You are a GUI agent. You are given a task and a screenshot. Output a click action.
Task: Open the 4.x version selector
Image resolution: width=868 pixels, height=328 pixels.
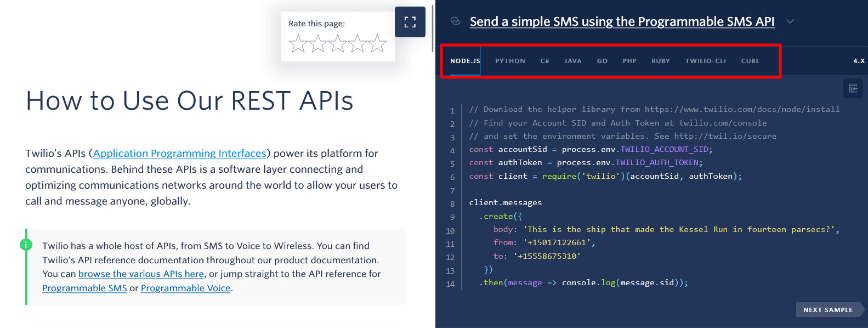pos(859,61)
